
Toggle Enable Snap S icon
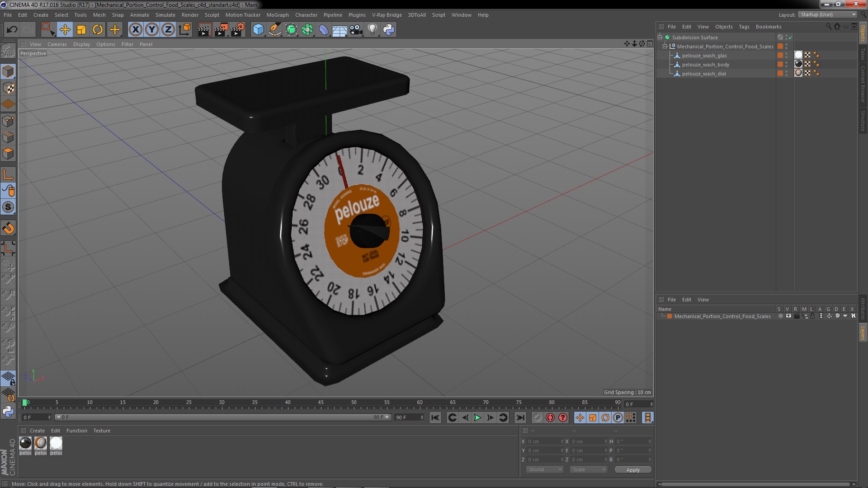pos(8,207)
